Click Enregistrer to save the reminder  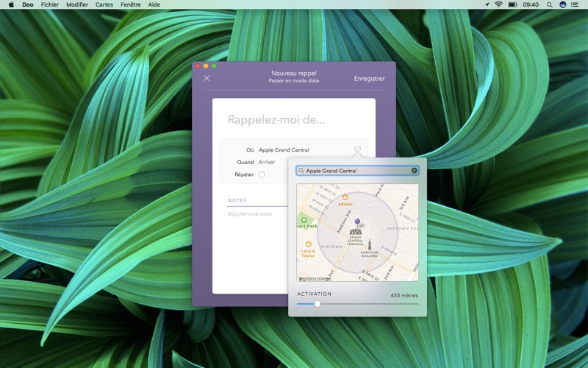pyautogui.click(x=370, y=79)
